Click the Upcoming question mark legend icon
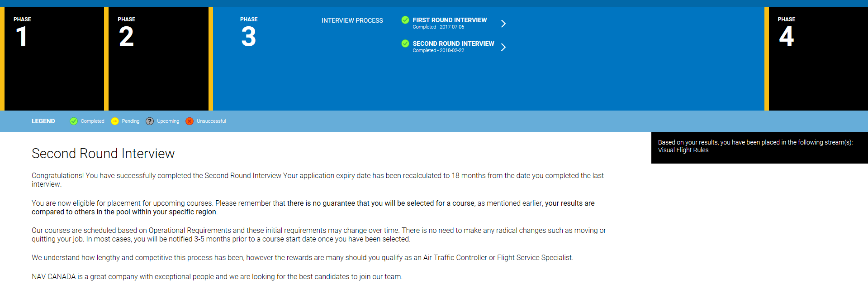Viewport: 868px width, 285px height. point(150,121)
